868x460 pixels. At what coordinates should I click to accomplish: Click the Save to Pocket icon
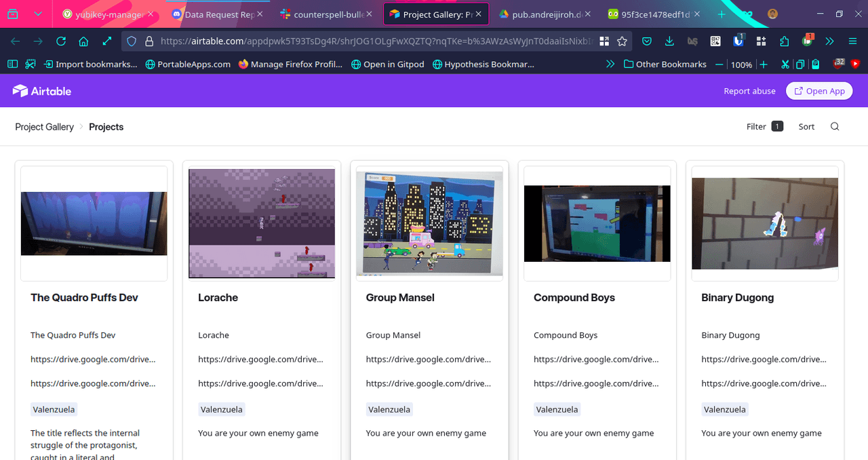pyautogui.click(x=647, y=41)
